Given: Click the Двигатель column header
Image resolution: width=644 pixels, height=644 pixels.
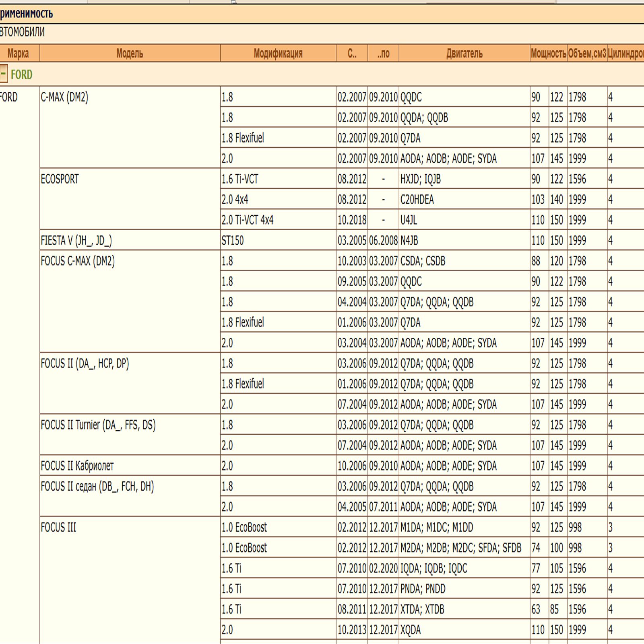Looking at the screenshot, I should 464,53.
